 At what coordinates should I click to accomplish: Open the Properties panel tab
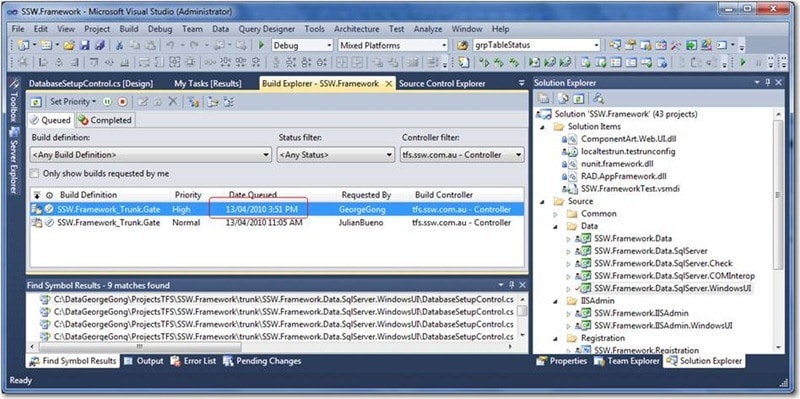pos(562,361)
